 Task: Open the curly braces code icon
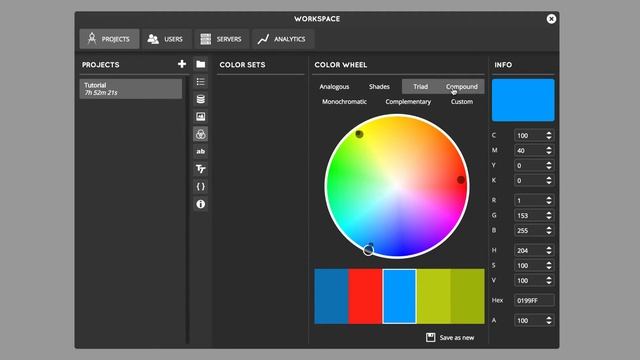point(200,187)
